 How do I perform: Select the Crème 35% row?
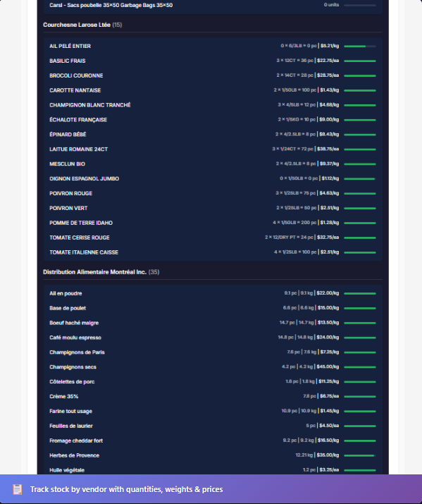(213, 397)
